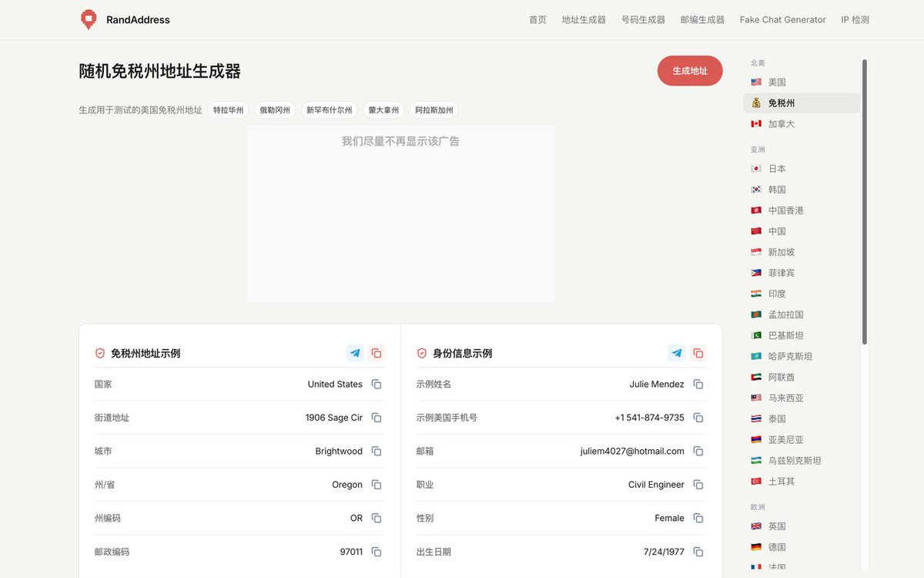Image resolution: width=924 pixels, height=578 pixels.
Task: Copy all of the address example card
Action: 377,353
